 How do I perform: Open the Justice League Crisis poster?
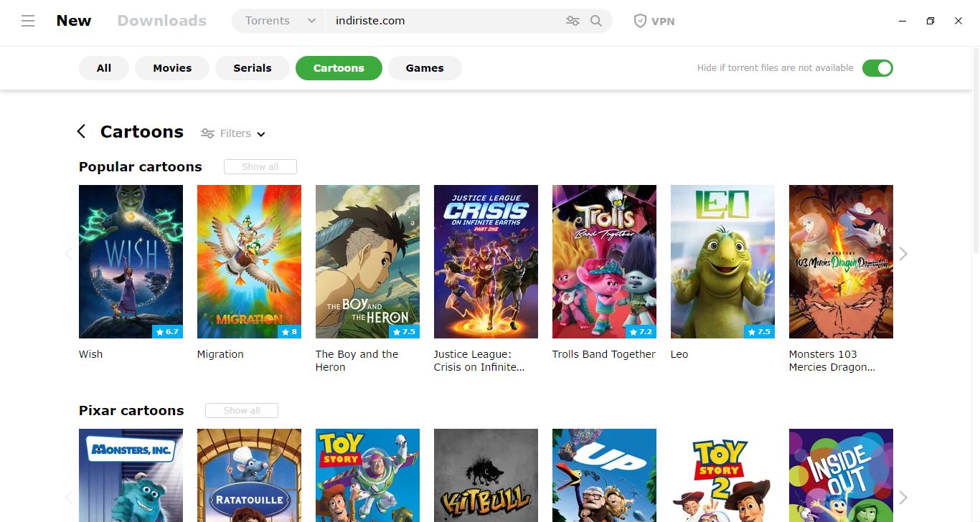point(486,262)
